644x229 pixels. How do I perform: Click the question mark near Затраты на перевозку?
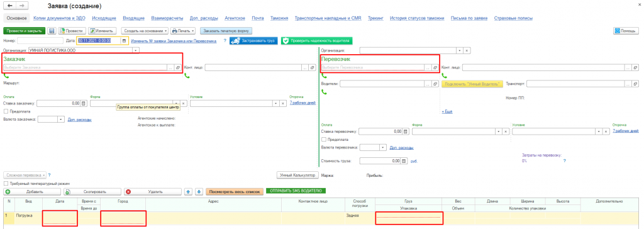tap(565, 161)
